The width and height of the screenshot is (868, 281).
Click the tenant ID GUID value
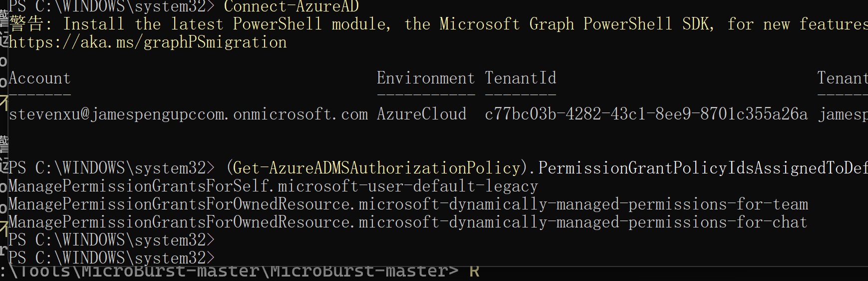(646, 114)
